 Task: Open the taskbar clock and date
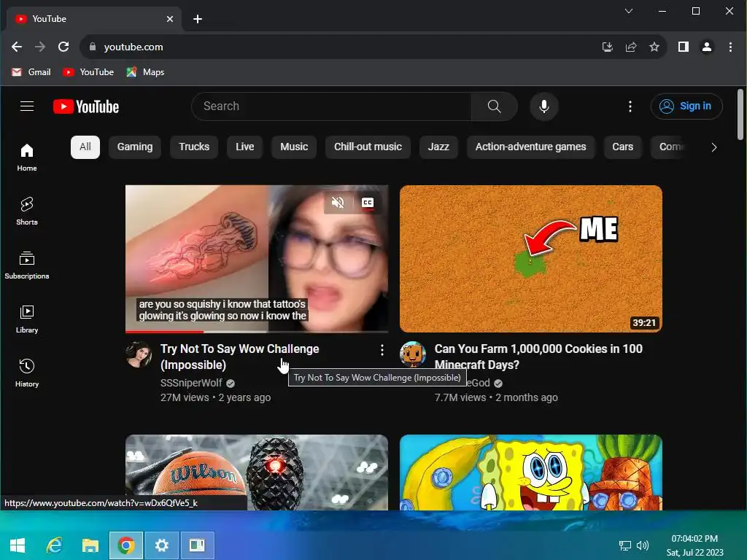pos(694,545)
